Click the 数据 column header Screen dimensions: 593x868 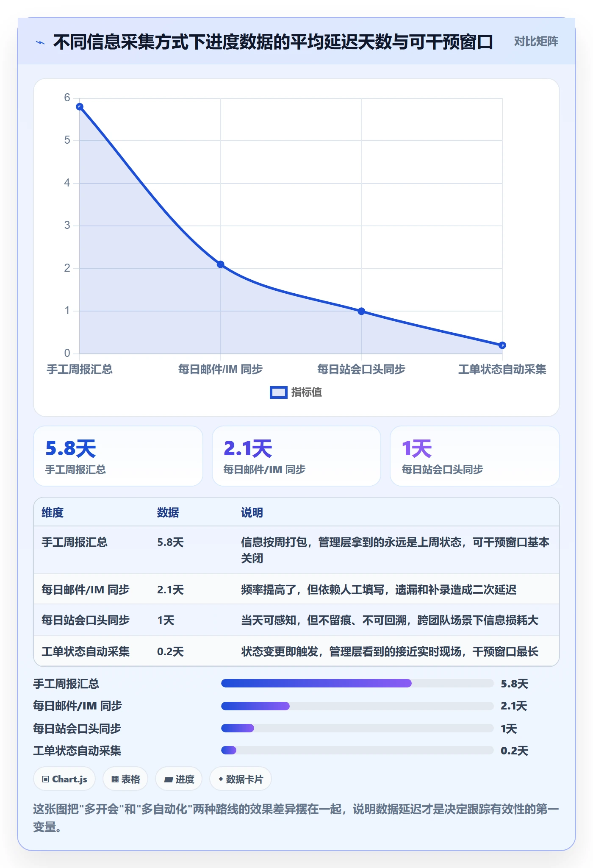point(168,513)
